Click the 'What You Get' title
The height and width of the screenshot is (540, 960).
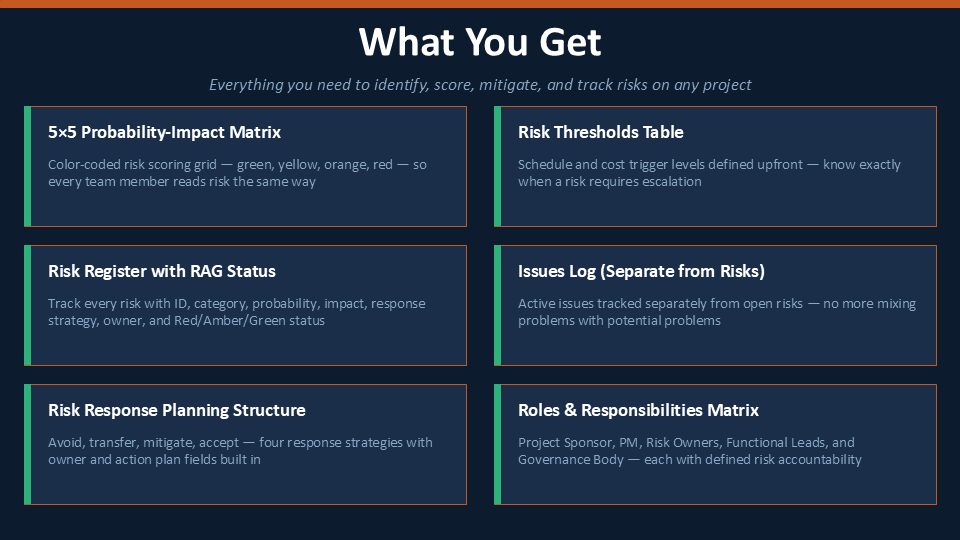click(480, 42)
